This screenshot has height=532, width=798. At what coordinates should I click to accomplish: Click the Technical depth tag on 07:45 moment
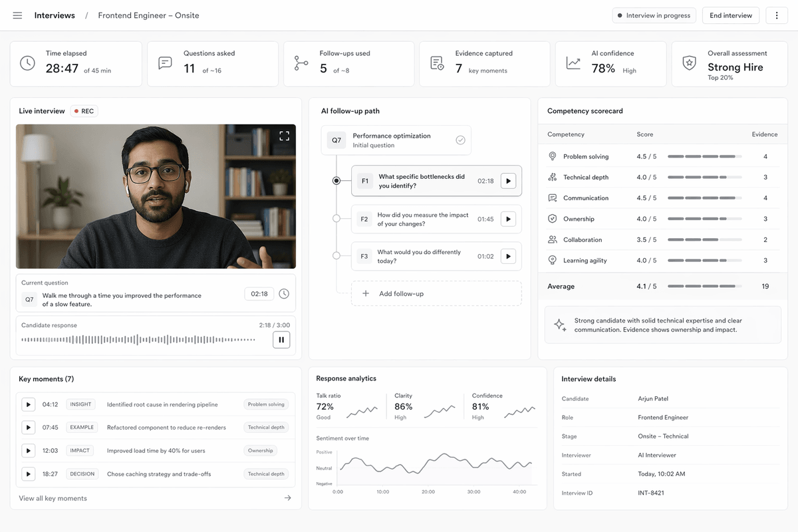coord(266,428)
